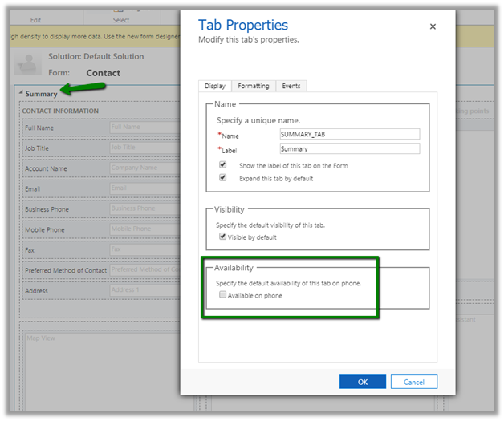Open the Events tab
Screen dimensions: 504x421
pyautogui.click(x=291, y=86)
